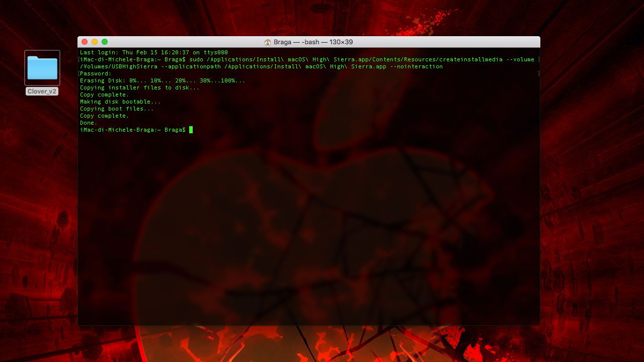
Task: Click the home proxy icon in Terminal title
Action: [268, 42]
